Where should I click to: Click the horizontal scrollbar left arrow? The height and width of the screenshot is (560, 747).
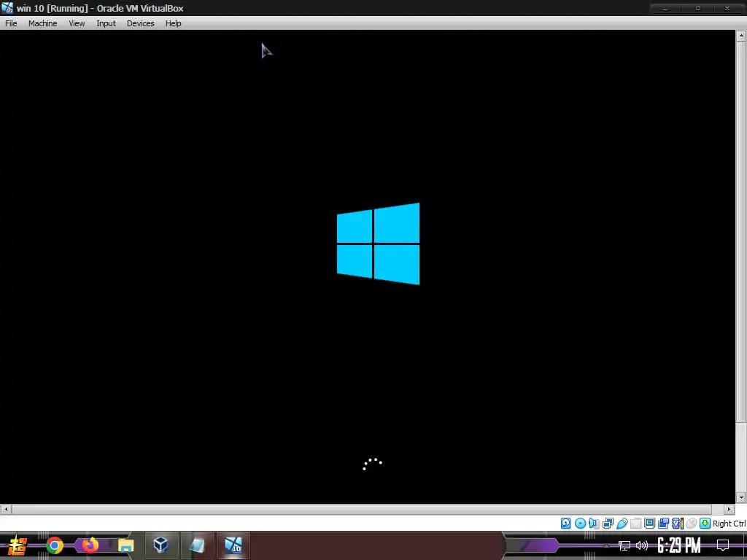click(x=6, y=509)
